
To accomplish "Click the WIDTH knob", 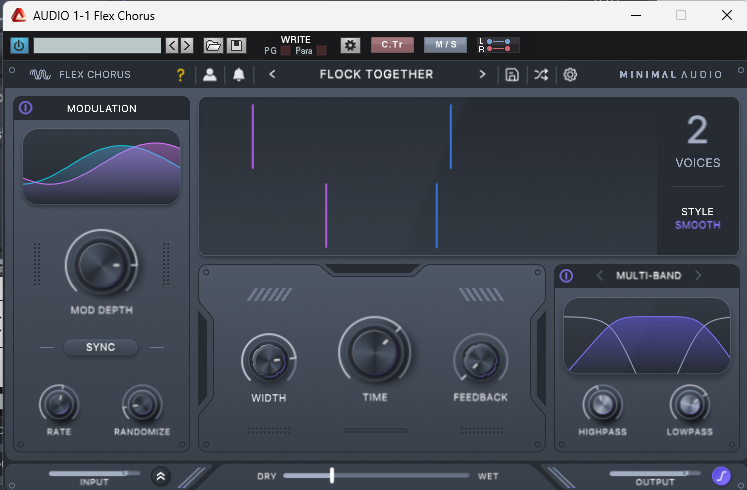I will [269, 360].
